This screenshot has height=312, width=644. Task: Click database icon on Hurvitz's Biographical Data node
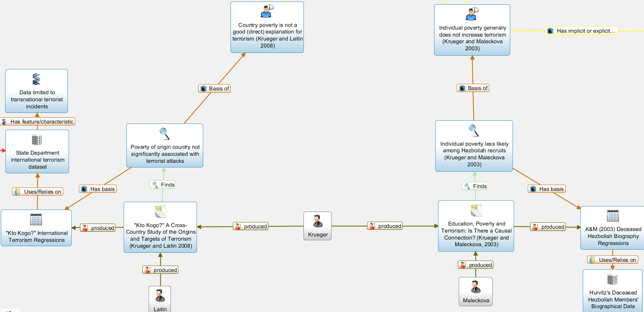[612, 279]
